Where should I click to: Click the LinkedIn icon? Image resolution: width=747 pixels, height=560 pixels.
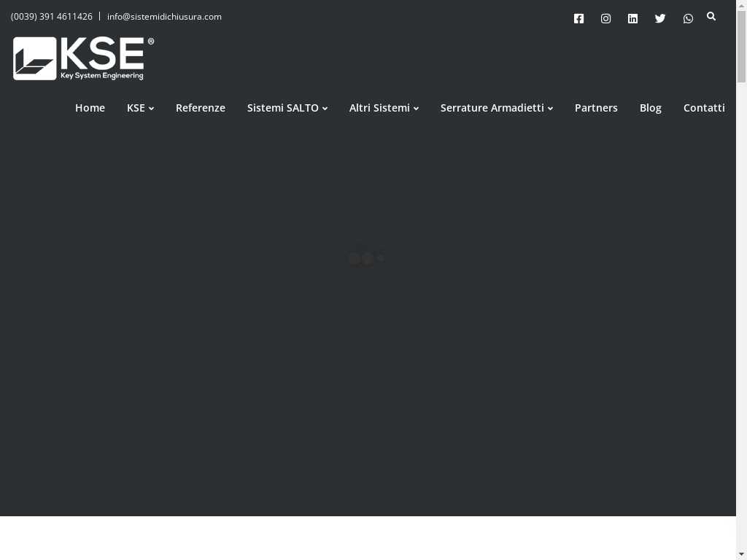pyautogui.click(x=632, y=19)
